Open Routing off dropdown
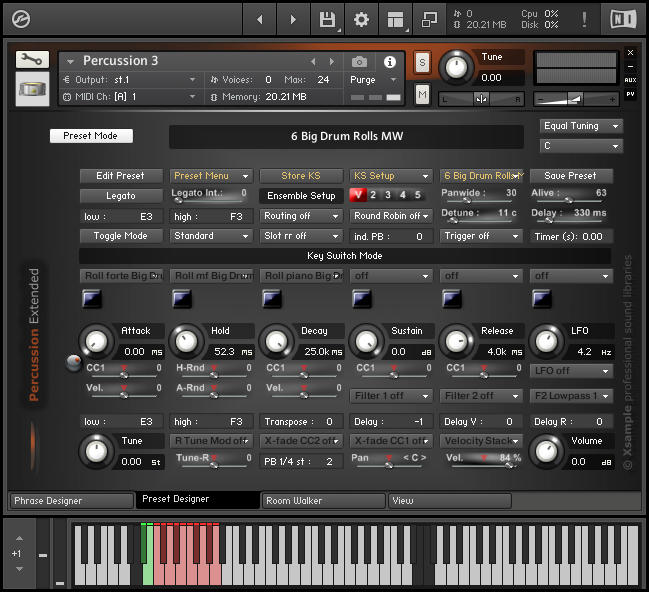Image resolution: width=649 pixels, height=592 pixels. 301,216
